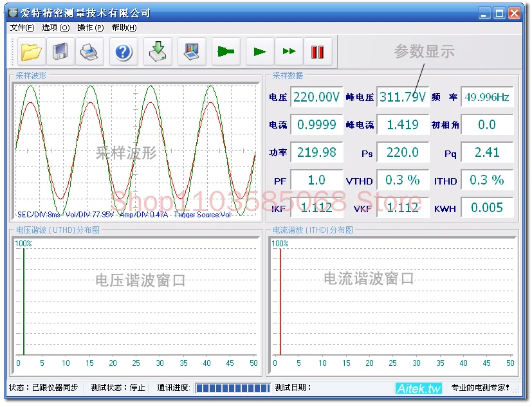Print using the printer icon
The width and height of the screenshot is (532, 407).
click(89, 52)
